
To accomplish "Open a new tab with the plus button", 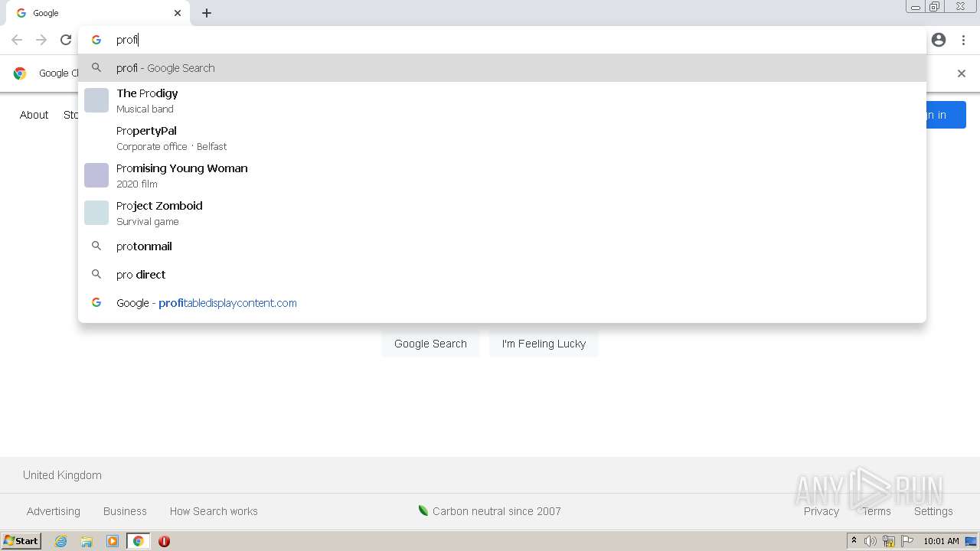I will point(207,13).
